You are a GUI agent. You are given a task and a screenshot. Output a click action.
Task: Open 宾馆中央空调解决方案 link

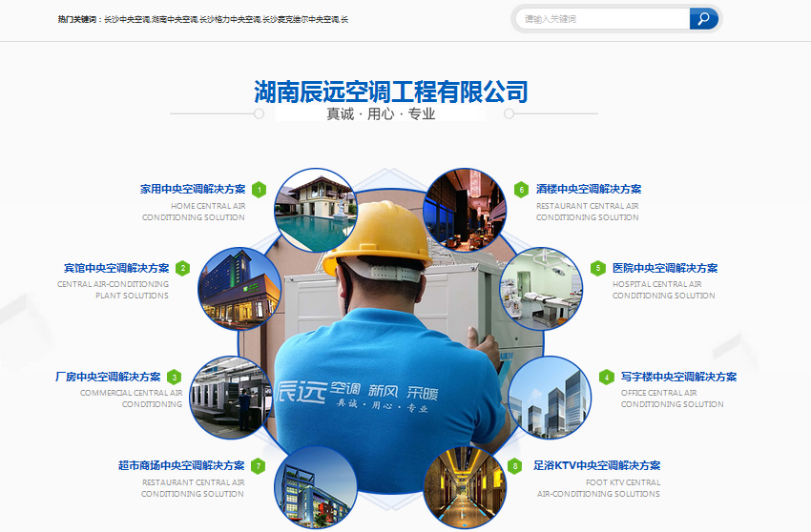116,269
